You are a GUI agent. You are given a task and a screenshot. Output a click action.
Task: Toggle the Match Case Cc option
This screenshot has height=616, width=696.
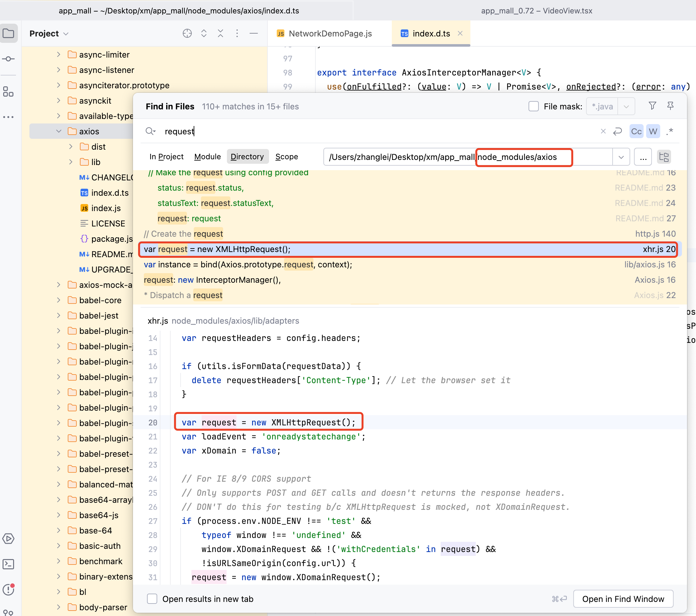(x=636, y=131)
